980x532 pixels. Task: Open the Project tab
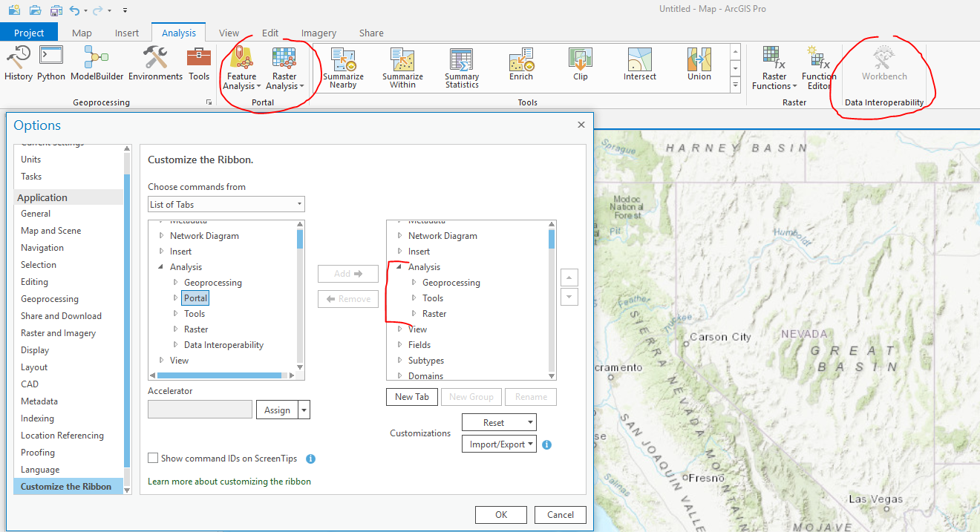click(x=30, y=33)
